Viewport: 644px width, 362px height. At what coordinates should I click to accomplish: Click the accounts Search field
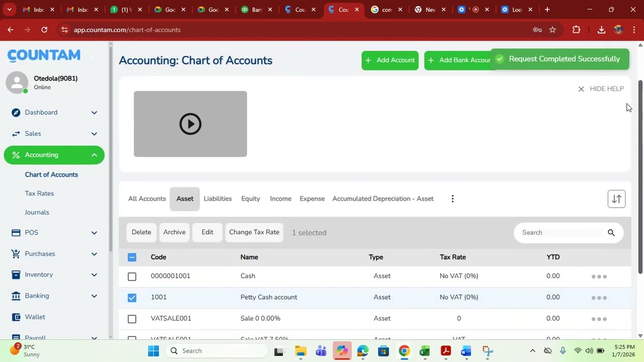tap(561, 233)
